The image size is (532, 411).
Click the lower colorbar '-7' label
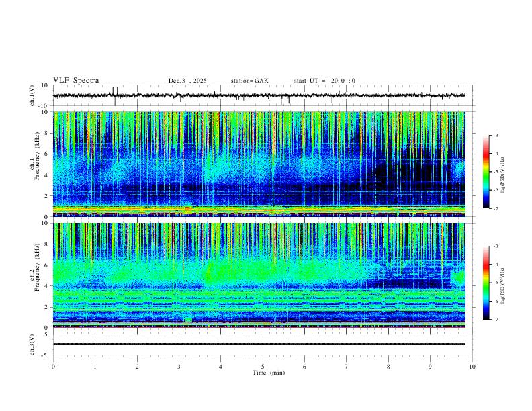click(x=495, y=320)
